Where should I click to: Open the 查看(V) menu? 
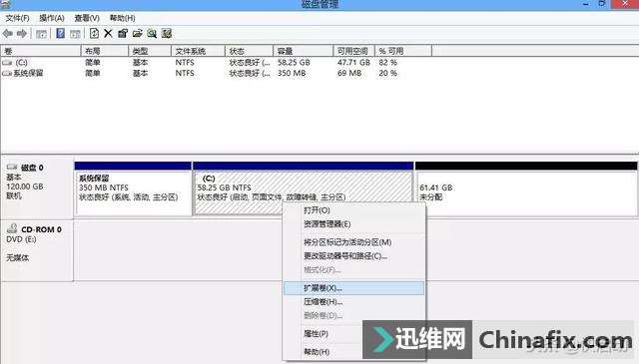tap(87, 18)
